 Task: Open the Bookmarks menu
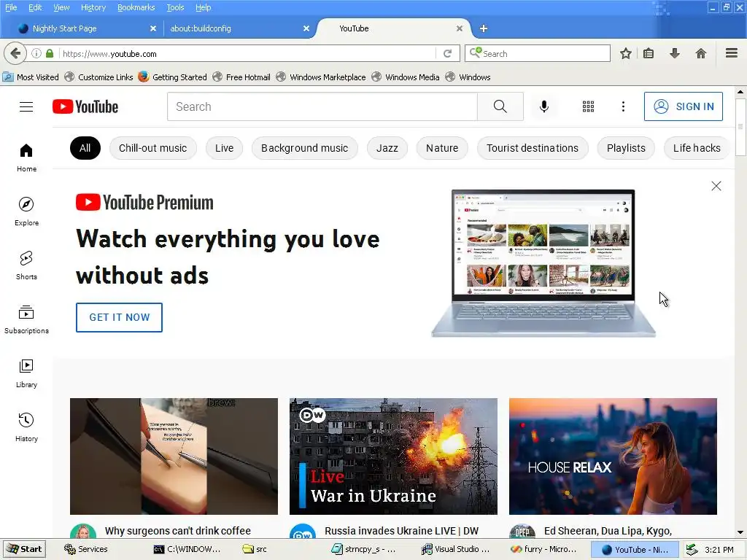click(x=136, y=7)
